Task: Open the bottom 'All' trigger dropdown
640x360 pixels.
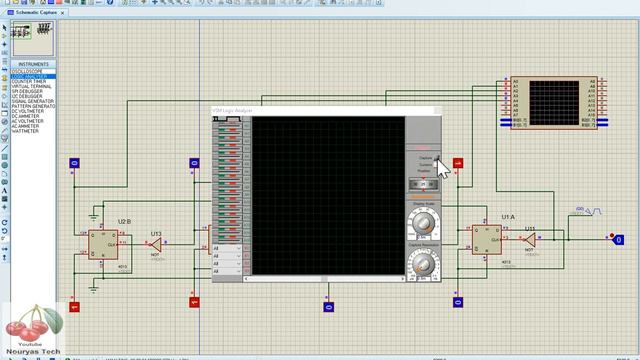Action: (227, 271)
